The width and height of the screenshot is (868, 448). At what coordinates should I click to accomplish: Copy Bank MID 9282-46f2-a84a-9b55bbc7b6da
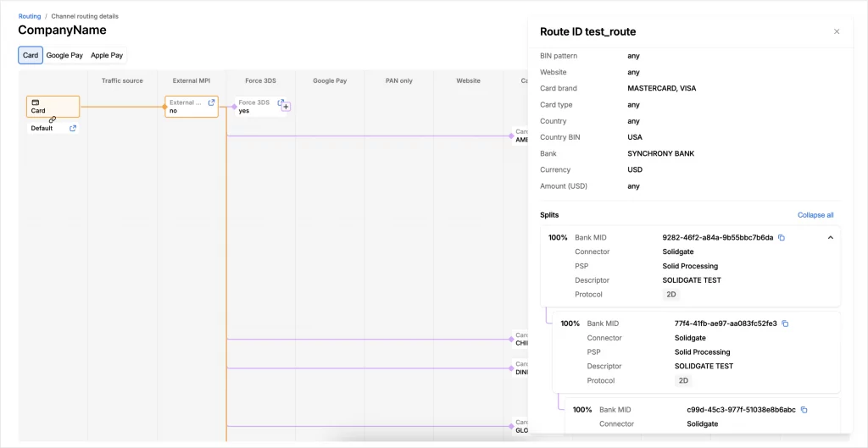click(782, 238)
